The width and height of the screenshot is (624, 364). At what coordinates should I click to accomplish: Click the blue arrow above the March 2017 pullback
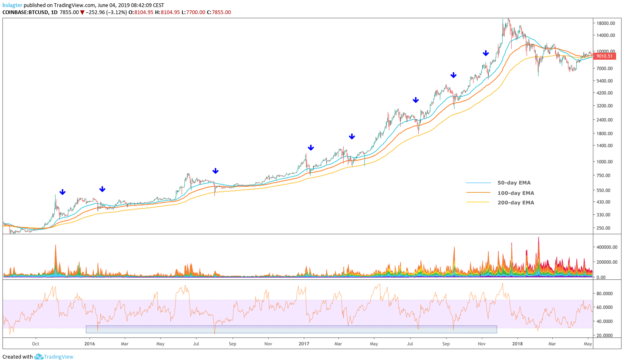(352, 136)
